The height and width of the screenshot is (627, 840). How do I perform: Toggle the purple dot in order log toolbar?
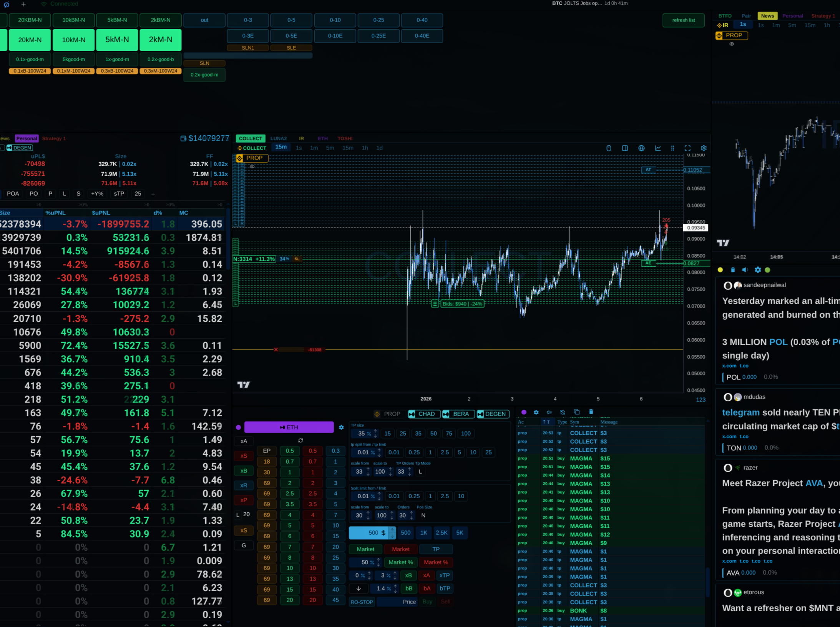524,412
